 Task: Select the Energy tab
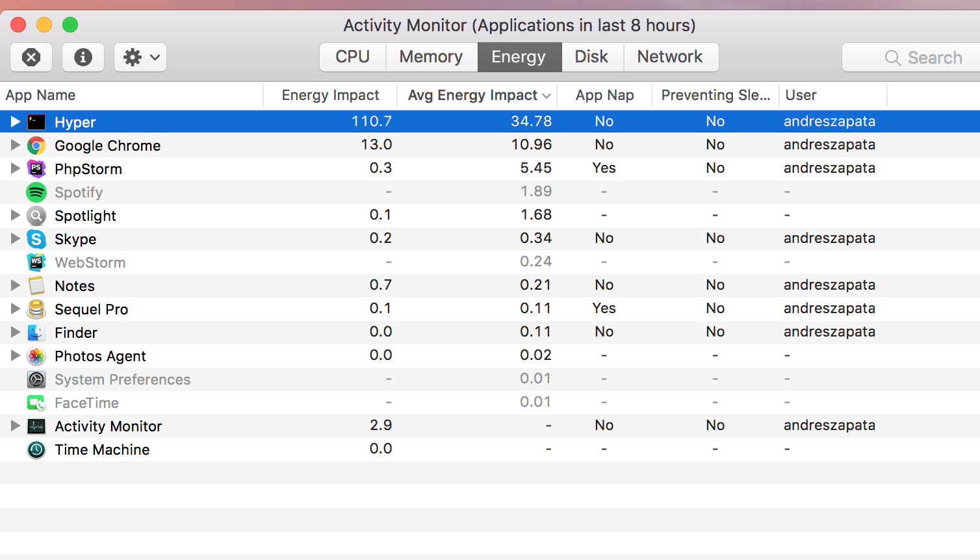point(519,57)
